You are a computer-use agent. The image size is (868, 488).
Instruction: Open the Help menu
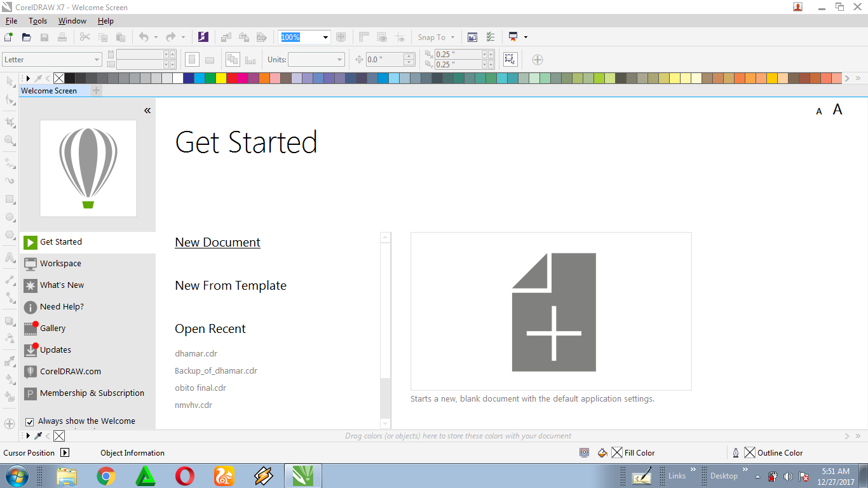(105, 21)
